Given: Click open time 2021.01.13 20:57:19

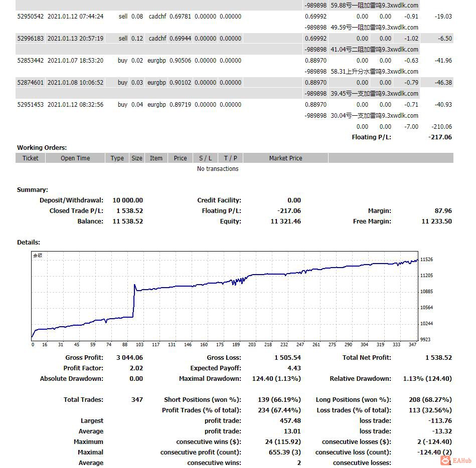Looking at the screenshot, I should coord(75,39).
